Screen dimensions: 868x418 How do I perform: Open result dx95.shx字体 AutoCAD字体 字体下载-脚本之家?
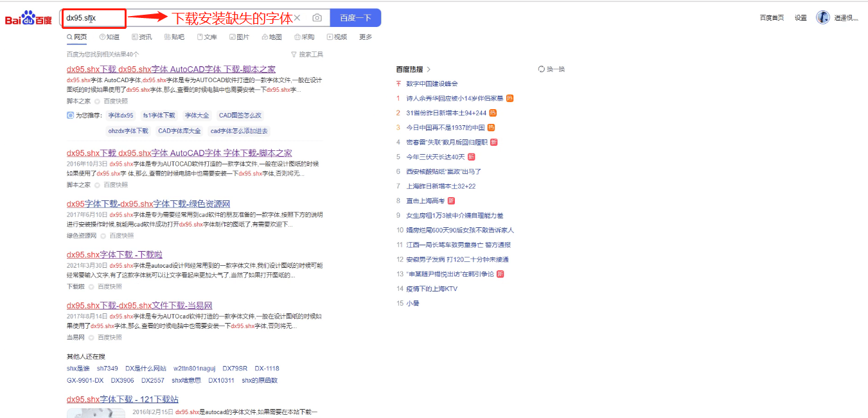coord(179,153)
